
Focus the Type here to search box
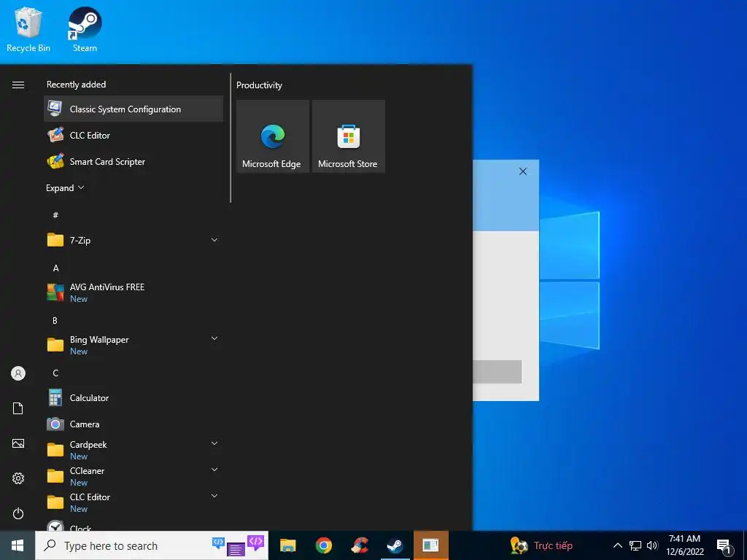(x=152, y=545)
